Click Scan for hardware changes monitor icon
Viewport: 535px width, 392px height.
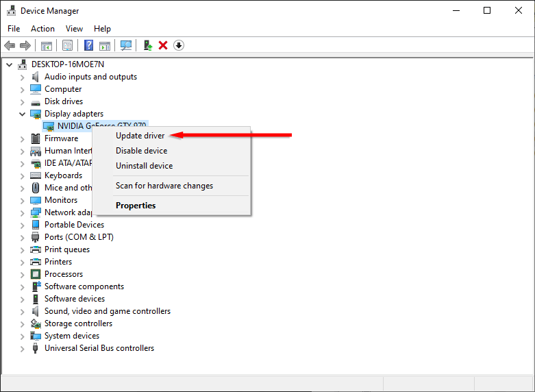pyautogui.click(x=126, y=45)
